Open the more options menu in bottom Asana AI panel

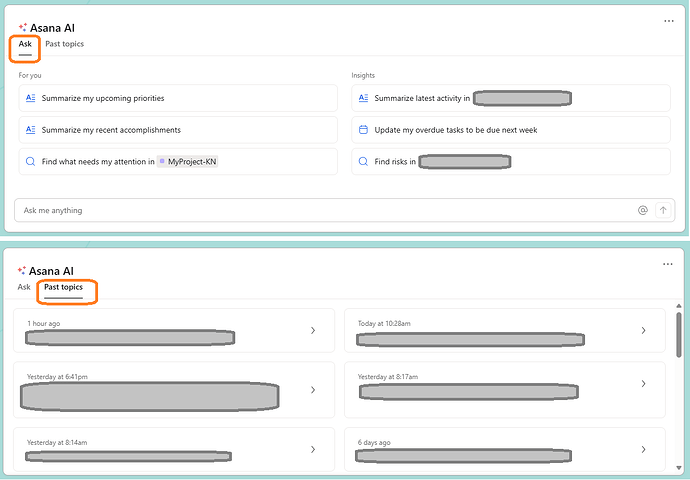click(x=667, y=264)
